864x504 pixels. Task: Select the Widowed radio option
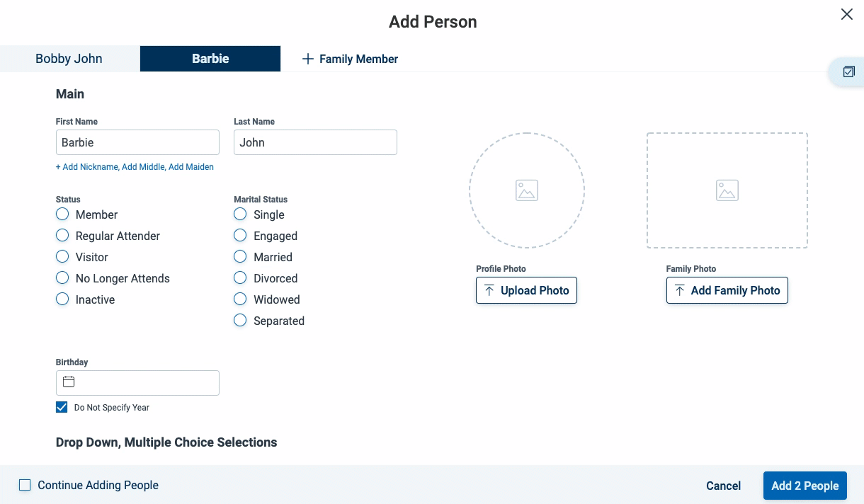click(x=240, y=299)
